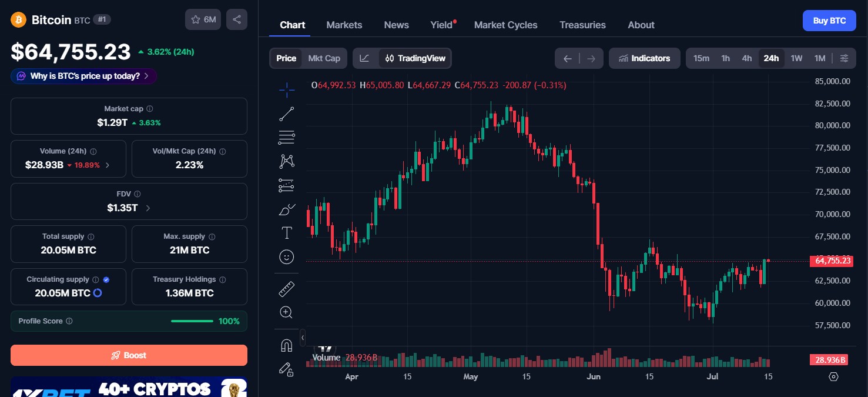The height and width of the screenshot is (397, 868).
Task: Set chart interval to 1W
Action: [796, 58]
